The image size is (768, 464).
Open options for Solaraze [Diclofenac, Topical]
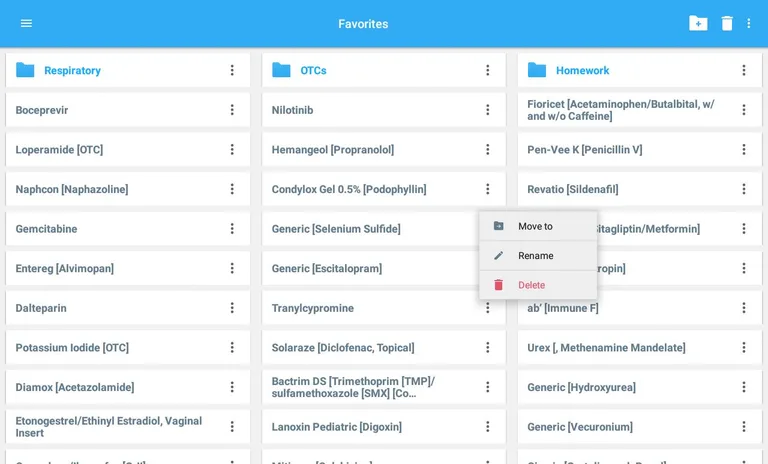tap(488, 347)
